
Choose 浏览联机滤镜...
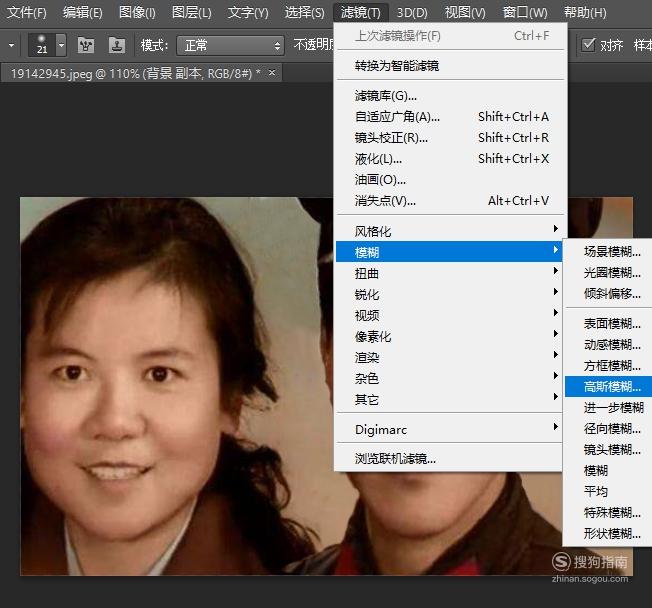[x=449, y=458]
